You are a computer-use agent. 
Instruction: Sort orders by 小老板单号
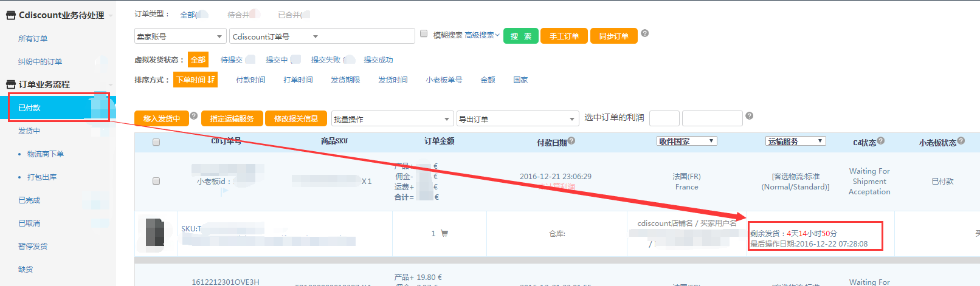[444, 80]
